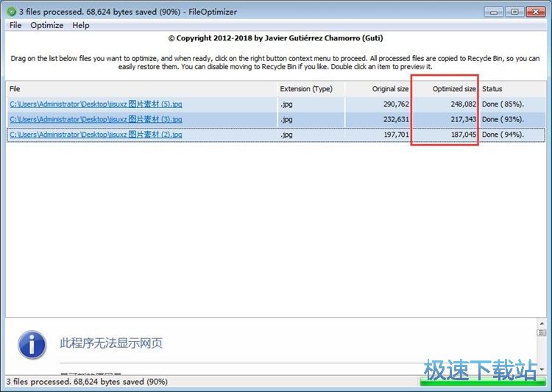552x392 pixels.
Task: Sort by Extension (Type) column header
Action: [311, 89]
